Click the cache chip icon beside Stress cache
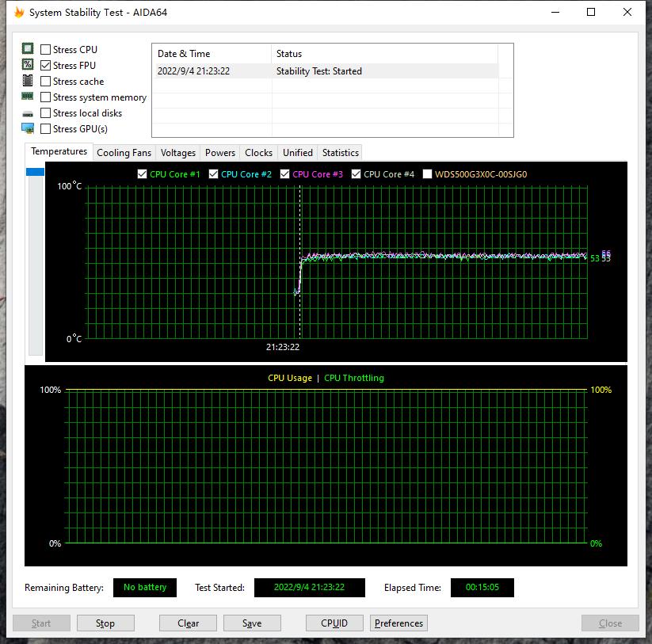Viewport: 652px width, 644px height. [x=28, y=81]
